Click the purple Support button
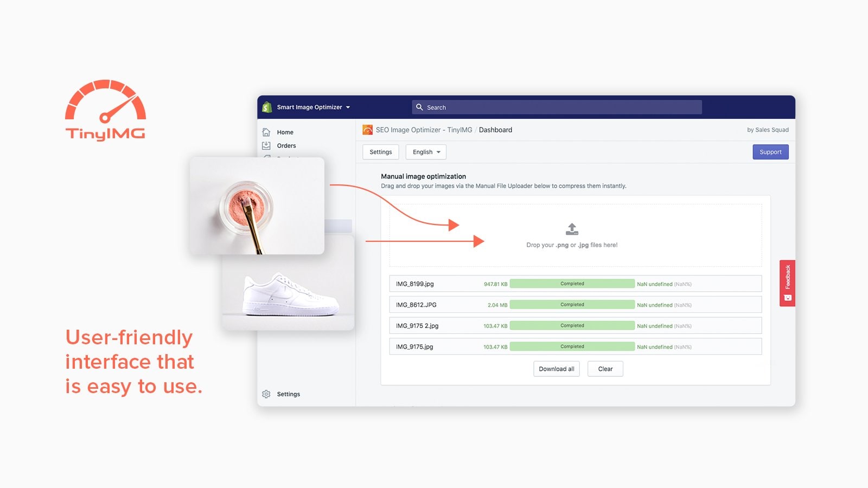 coord(770,152)
